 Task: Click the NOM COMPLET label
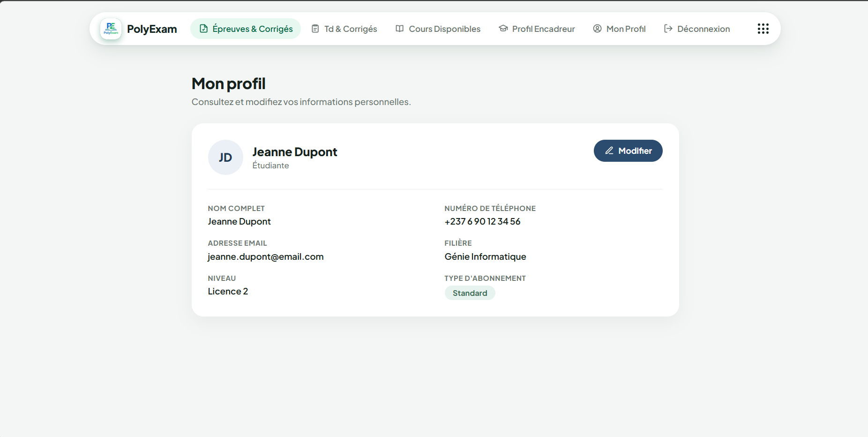(x=236, y=208)
